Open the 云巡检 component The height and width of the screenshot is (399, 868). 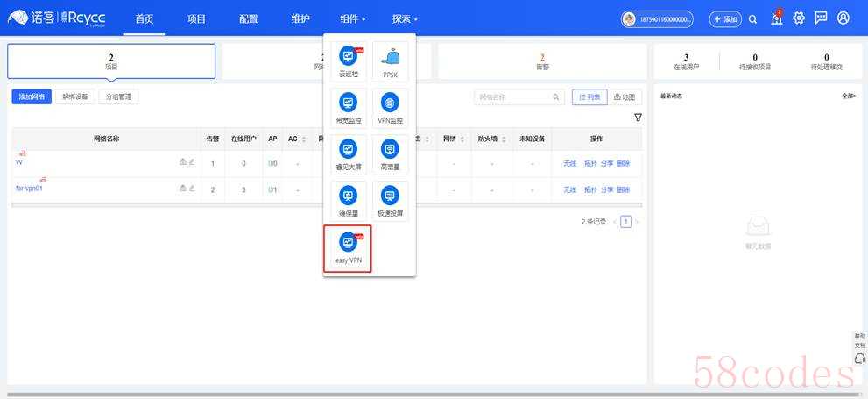(x=349, y=61)
